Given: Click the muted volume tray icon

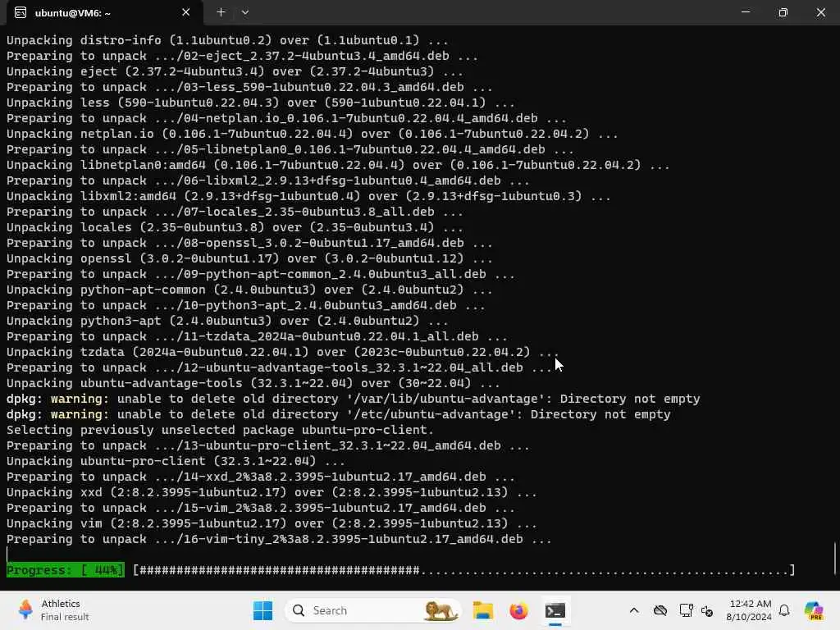Looking at the screenshot, I should click(707, 610).
